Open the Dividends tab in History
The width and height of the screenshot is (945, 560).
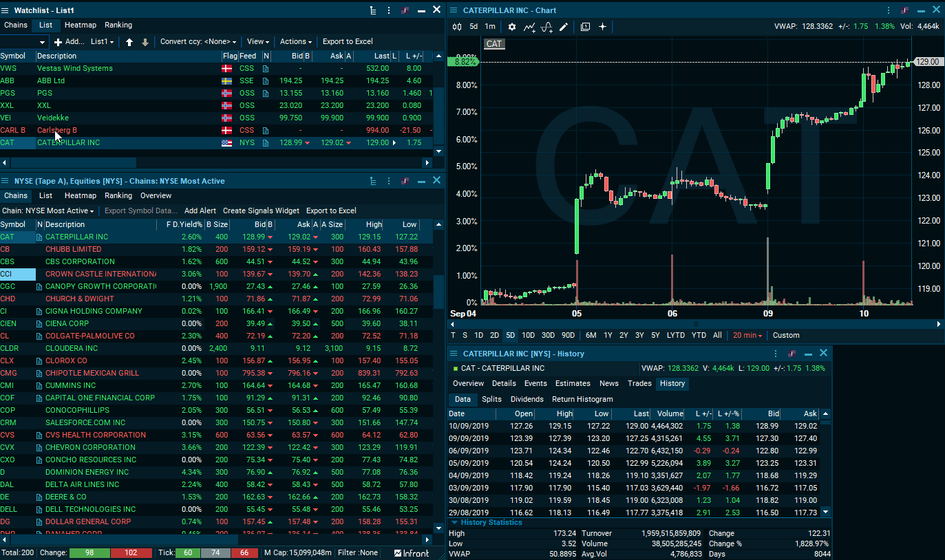point(527,400)
